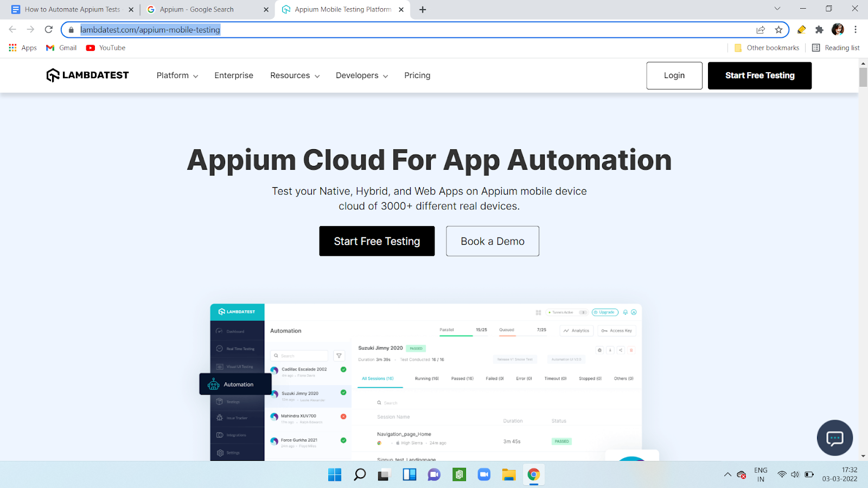This screenshot has width=868, height=488.
Task: Switch to How to Automate Appium Tests tab
Action: [x=72, y=9]
